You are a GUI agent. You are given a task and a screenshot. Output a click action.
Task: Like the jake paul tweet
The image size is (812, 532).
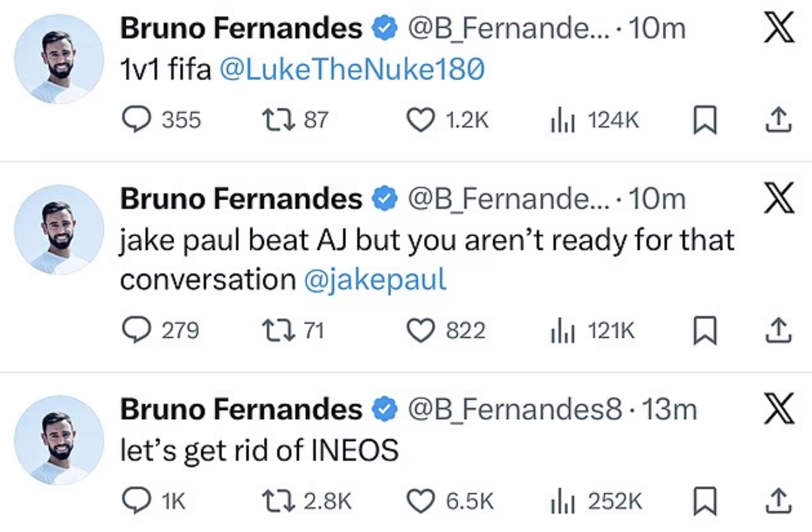(x=420, y=330)
